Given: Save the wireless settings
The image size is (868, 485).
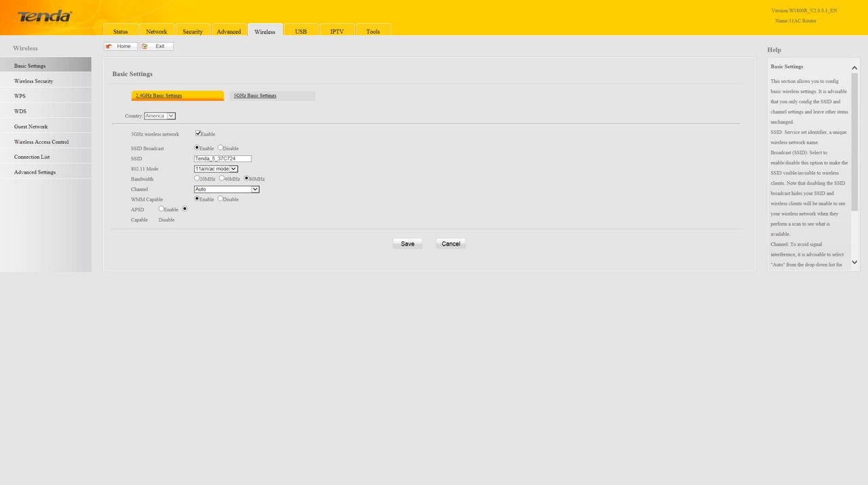Looking at the screenshot, I should coord(408,244).
